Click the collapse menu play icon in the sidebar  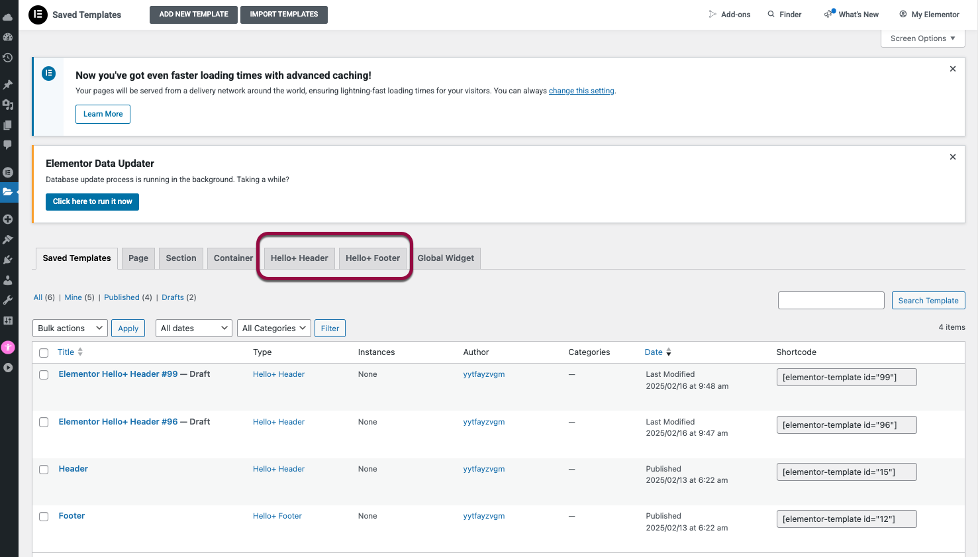click(8, 368)
